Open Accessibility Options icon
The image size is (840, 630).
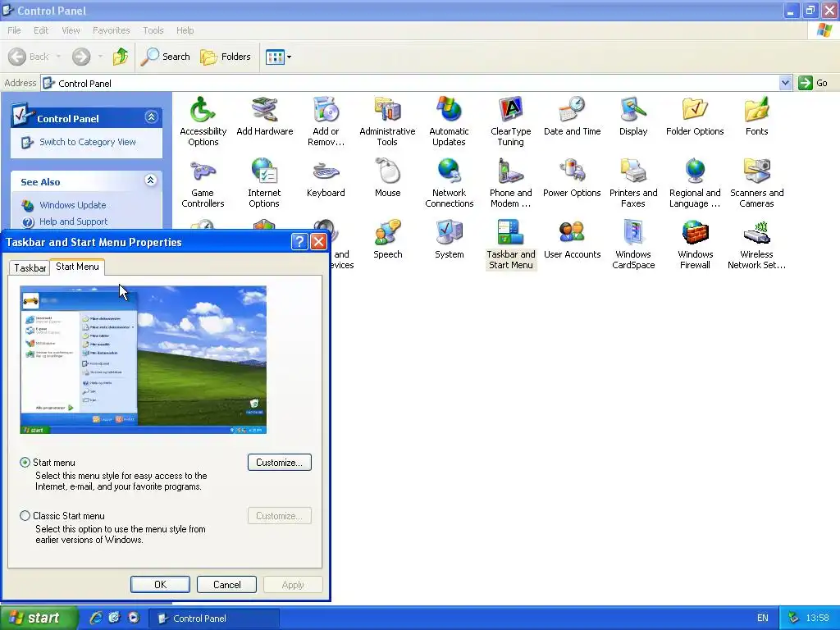(203, 121)
